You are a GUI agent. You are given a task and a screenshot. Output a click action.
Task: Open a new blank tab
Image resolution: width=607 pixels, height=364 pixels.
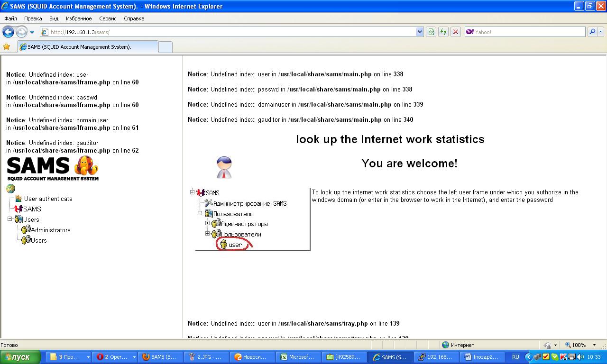point(165,47)
